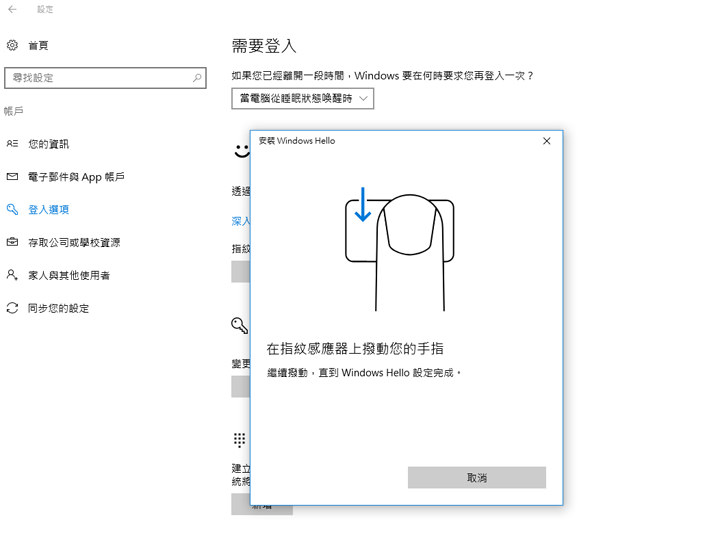
Task: Click the Windows Hello smiley face icon
Action: [242, 151]
